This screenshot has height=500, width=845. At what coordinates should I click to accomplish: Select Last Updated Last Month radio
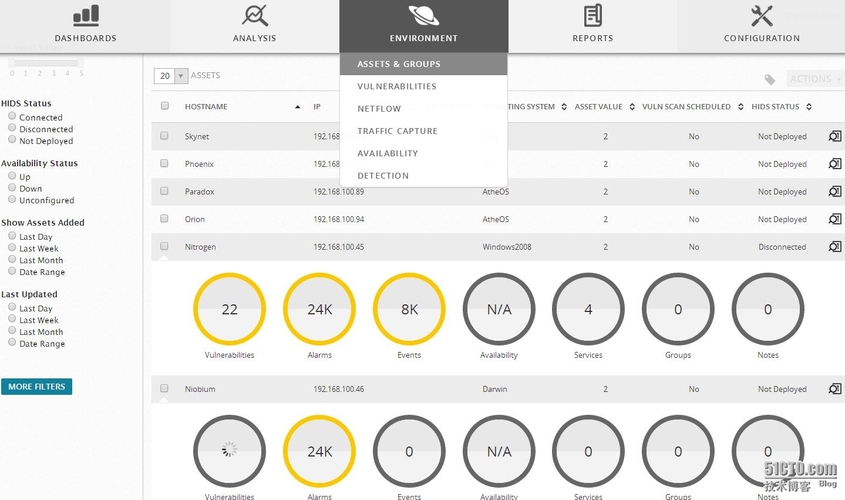tap(12, 330)
